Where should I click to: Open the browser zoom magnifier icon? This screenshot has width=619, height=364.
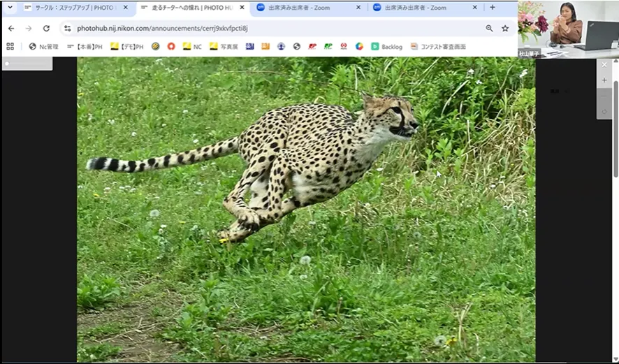click(x=489, y=29)
